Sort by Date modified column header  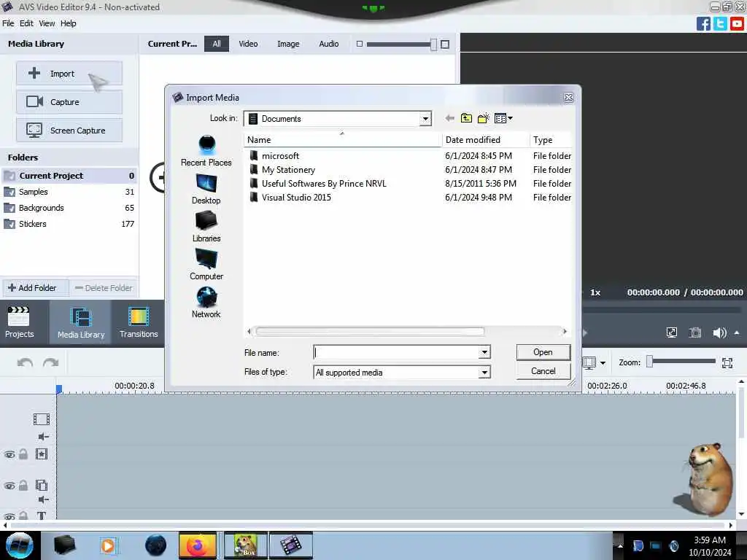[485, 140]
